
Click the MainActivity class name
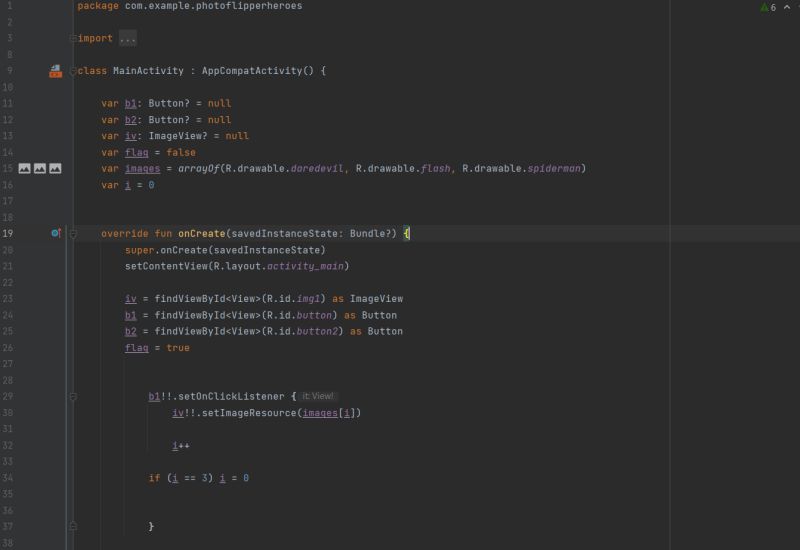(x=148, y=71)
